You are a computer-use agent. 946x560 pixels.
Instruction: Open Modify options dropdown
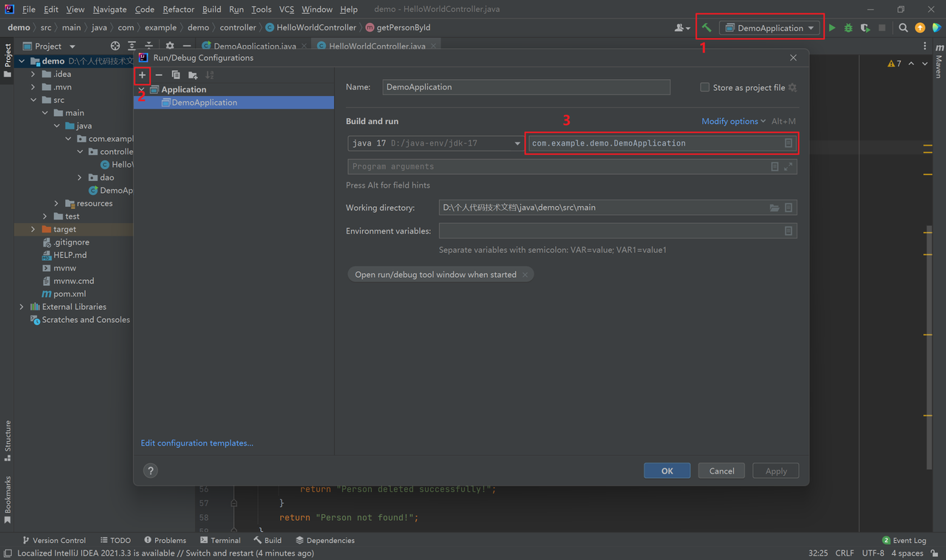(x=733, y=121)
